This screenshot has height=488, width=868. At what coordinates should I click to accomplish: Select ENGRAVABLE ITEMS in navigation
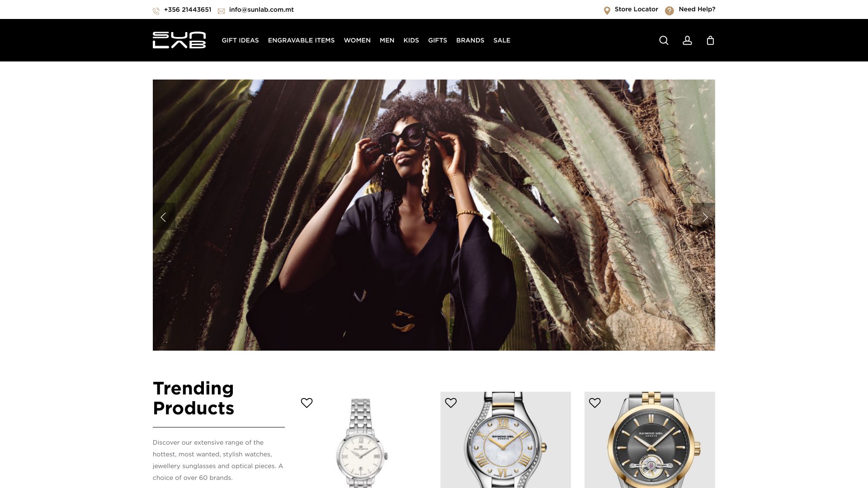click(x=301, y=41)
